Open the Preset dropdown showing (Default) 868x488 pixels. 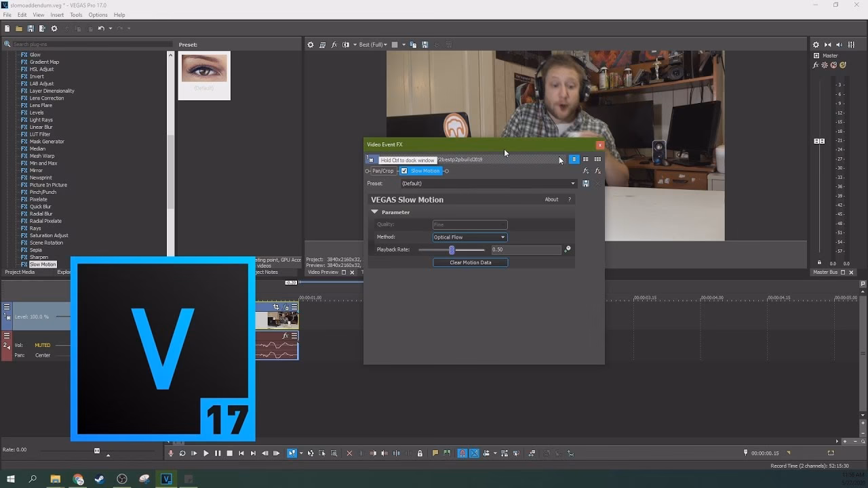[488, 184]
